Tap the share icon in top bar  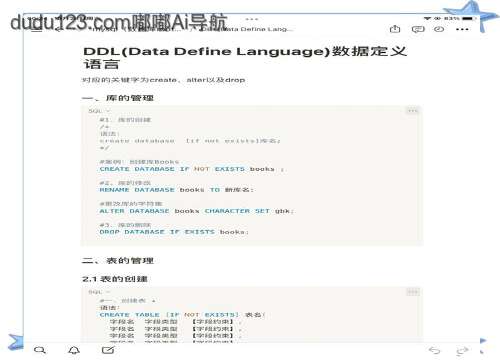395,29
